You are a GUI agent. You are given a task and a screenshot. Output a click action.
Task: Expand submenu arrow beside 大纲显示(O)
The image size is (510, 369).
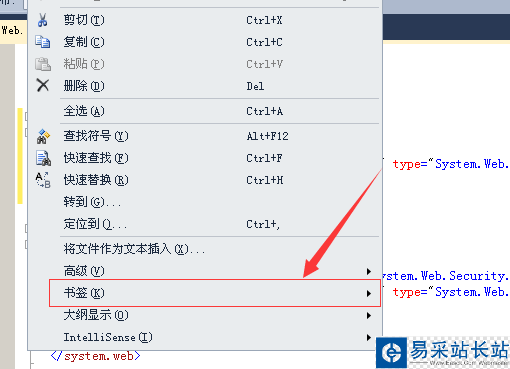pos(369,315)
